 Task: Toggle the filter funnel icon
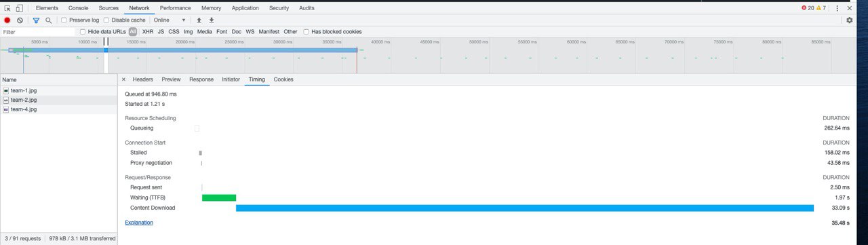click(36, 20)
